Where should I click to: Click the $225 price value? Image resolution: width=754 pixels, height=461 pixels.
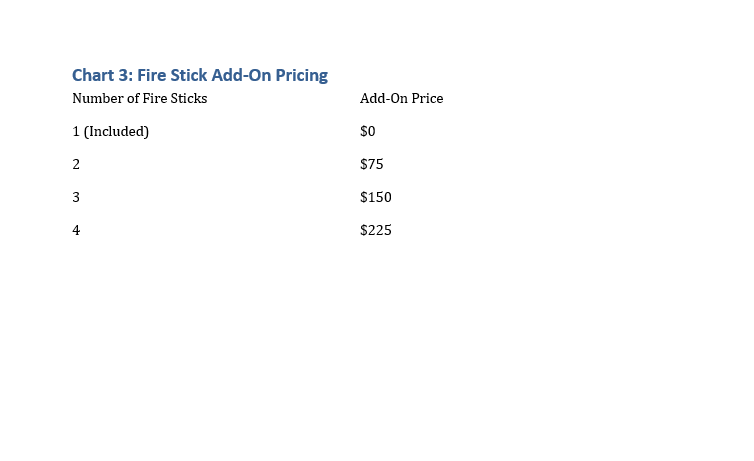coord(375,230)
